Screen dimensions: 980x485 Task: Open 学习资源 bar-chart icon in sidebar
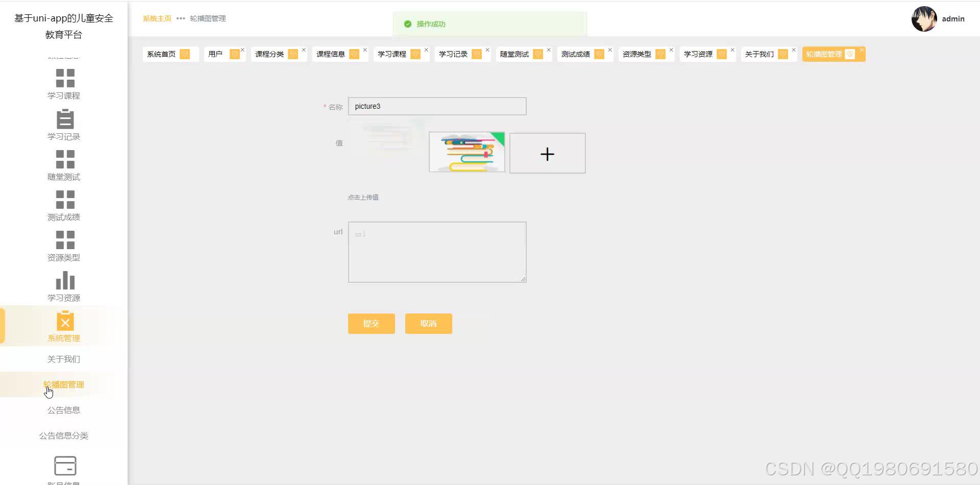(x=65, y=280)
